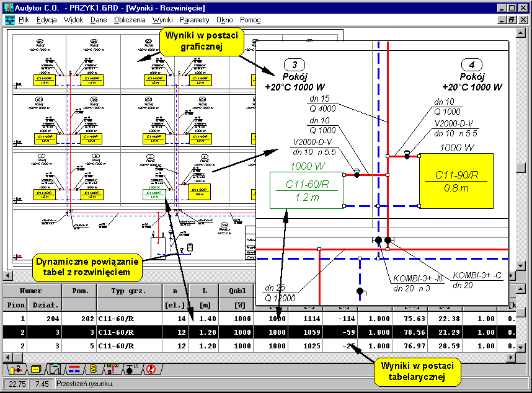Open the Wyniki menu
Image resolution: width=532 pixels, height=393 pixels.
[162, 20]
